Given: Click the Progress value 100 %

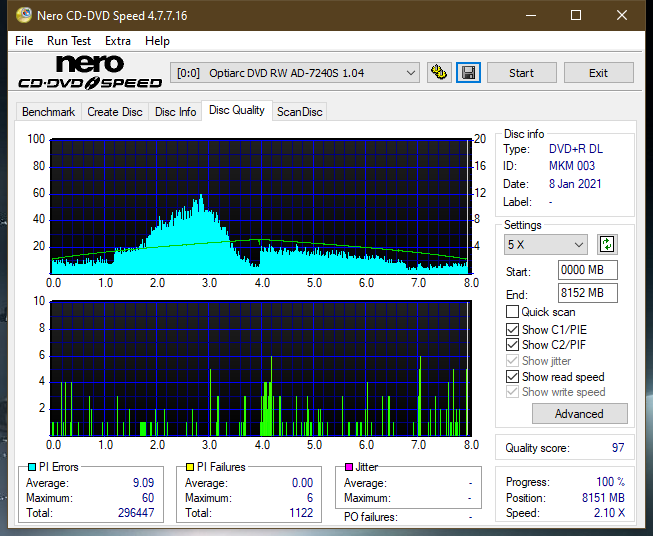Looking at the screenshot, I should pos(611,482).
